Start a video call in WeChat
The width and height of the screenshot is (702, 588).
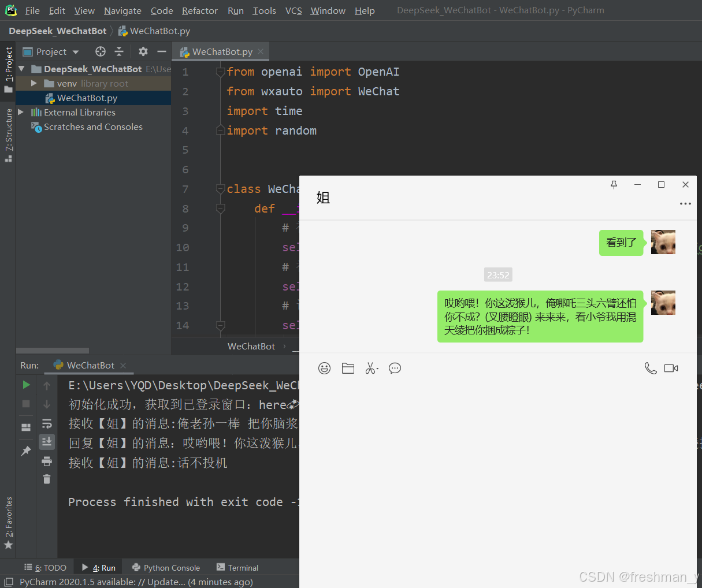click(671, 368)
